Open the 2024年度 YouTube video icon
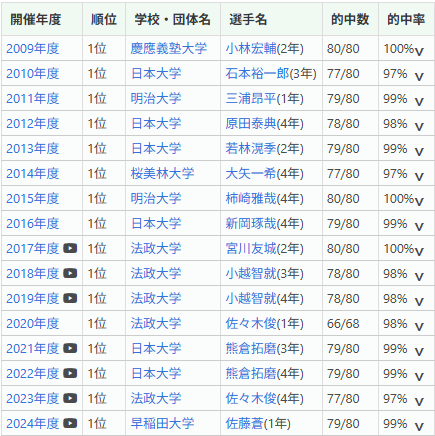Viewport: 435px width, 436px height. (70, 423)
